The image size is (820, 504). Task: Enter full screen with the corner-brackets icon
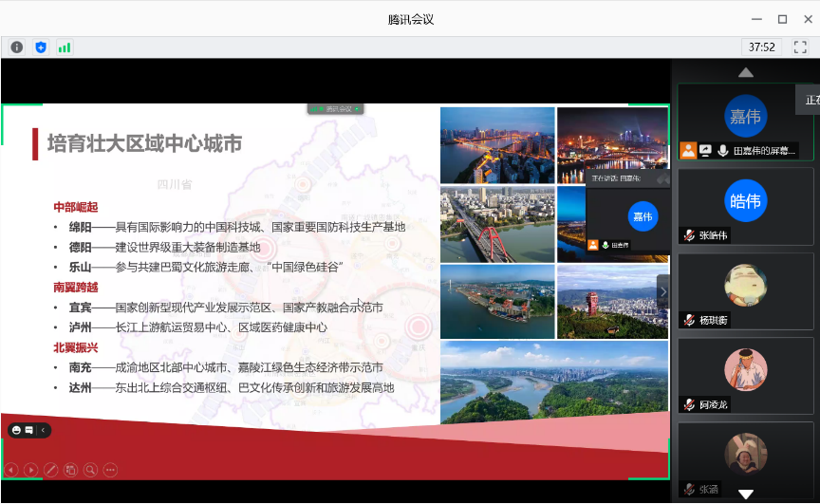tap(800, 47)
